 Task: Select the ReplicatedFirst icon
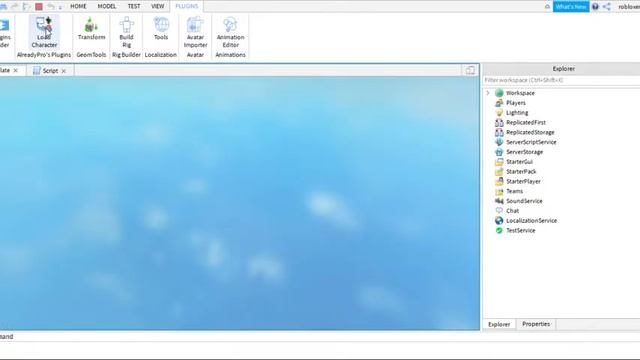tap(499, 122)
